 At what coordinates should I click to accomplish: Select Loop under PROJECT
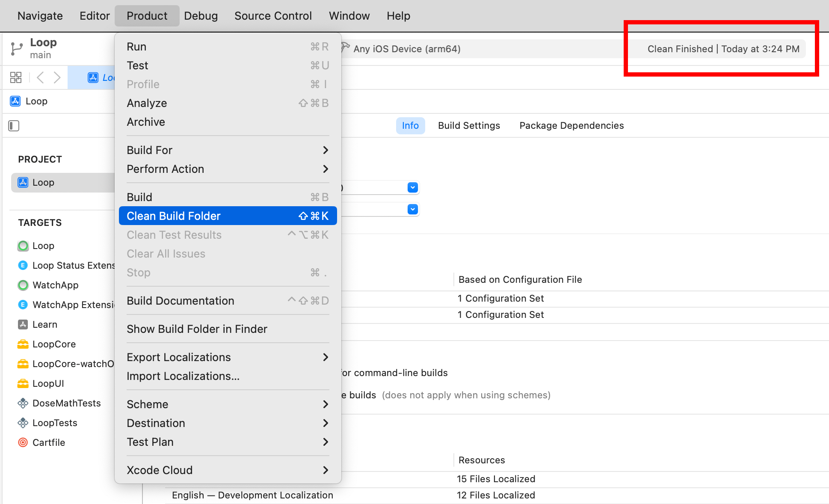63,183
